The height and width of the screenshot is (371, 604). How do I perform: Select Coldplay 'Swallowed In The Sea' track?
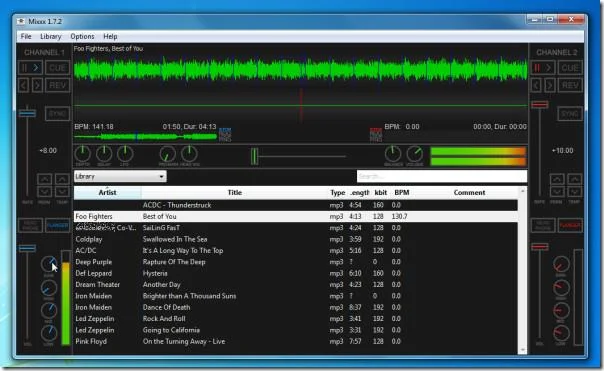pyautogui.click(x=295, y=239)
